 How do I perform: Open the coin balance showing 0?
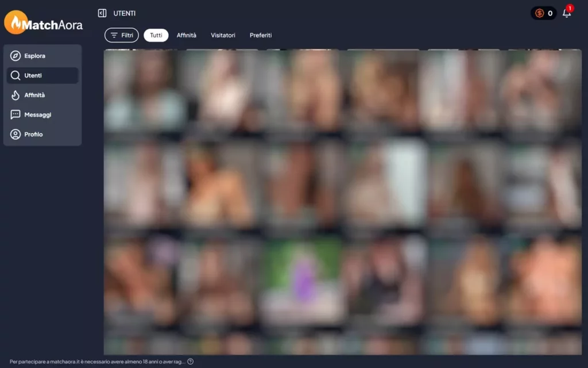[543, 13]
